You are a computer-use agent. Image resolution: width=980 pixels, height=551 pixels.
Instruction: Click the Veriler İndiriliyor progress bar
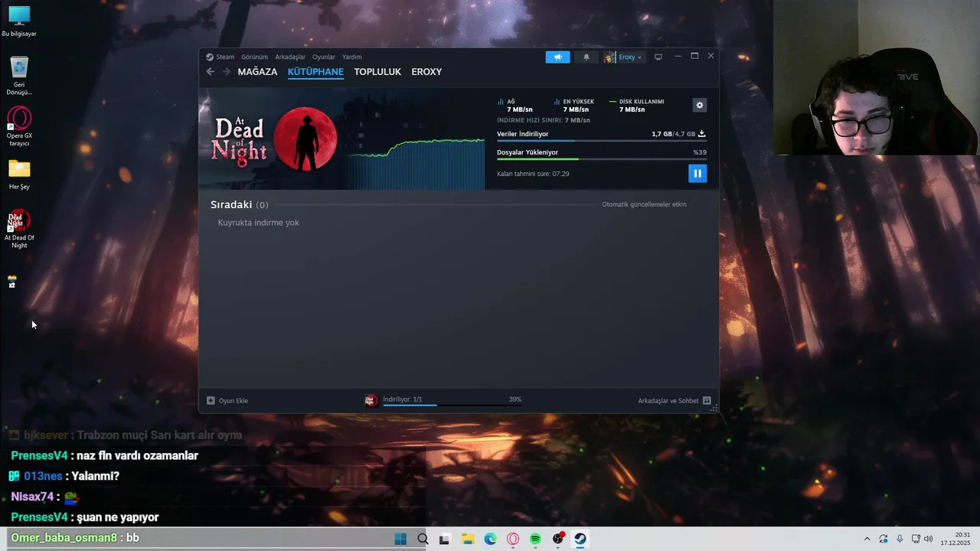click(601, 141)
